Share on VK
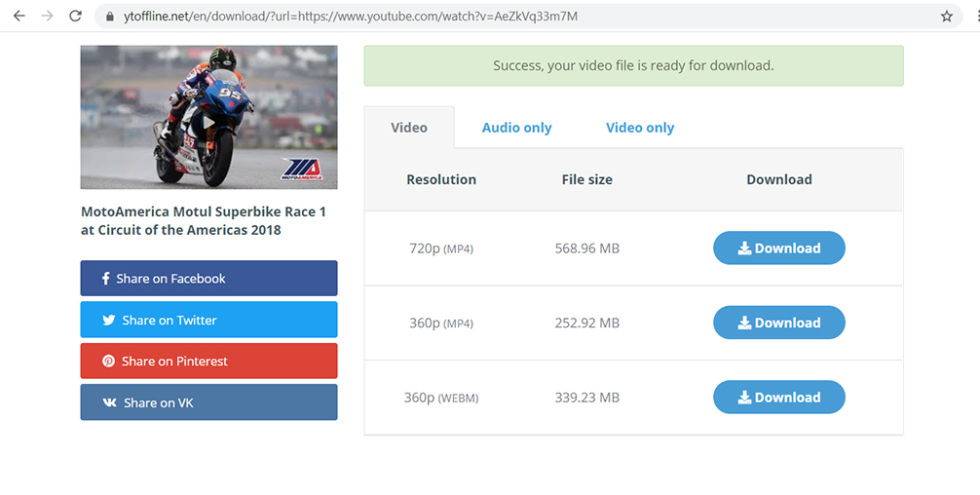The image size is (980, 495). pos(208,401)
